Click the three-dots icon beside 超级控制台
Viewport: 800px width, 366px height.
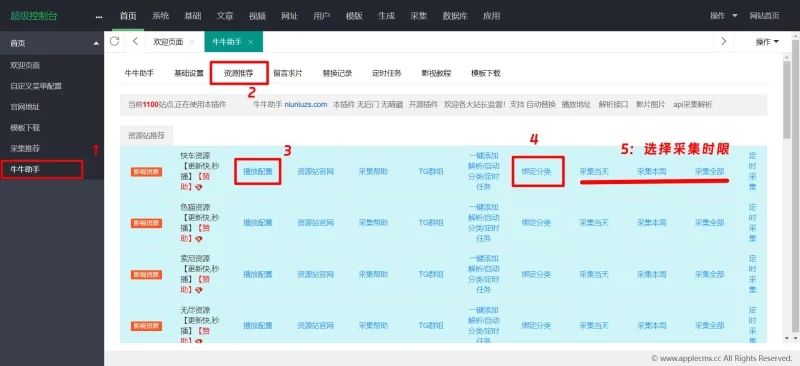coord(98,16)
